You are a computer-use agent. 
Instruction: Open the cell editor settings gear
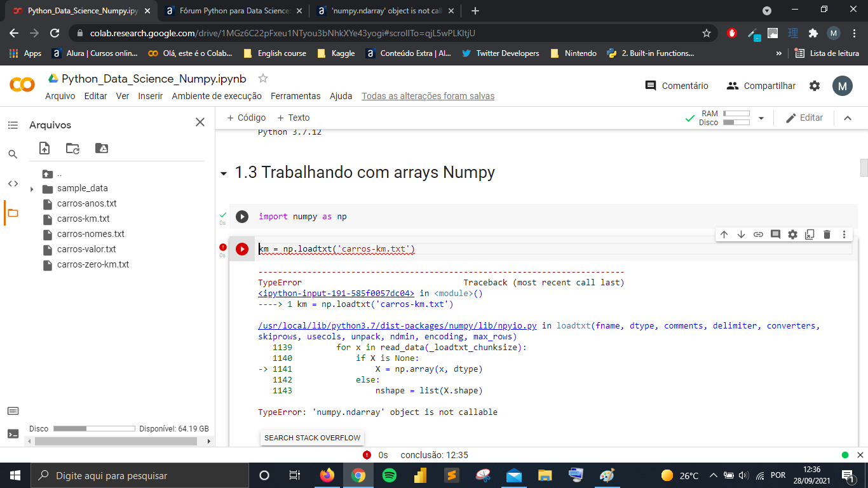click(792, 234)
